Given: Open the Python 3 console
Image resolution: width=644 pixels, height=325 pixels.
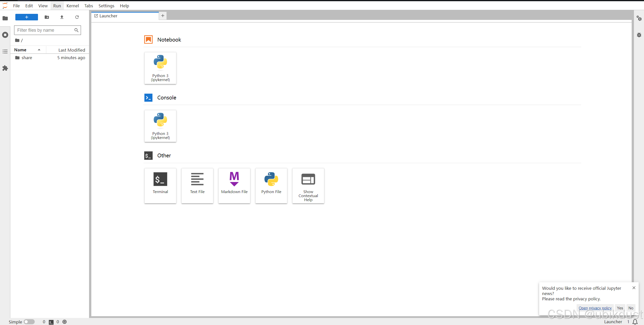Looking at the screenshot, I should click(160, 126).
